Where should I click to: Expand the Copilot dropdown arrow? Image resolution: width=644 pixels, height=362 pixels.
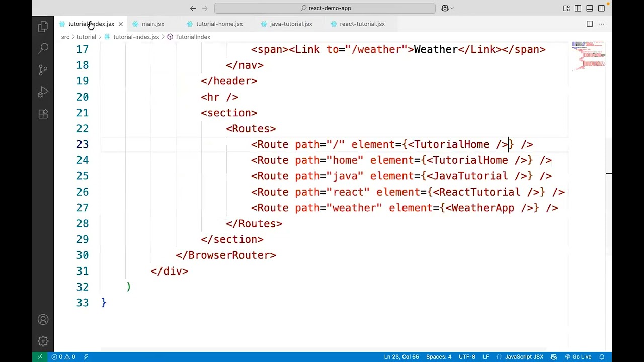point(452,8)
